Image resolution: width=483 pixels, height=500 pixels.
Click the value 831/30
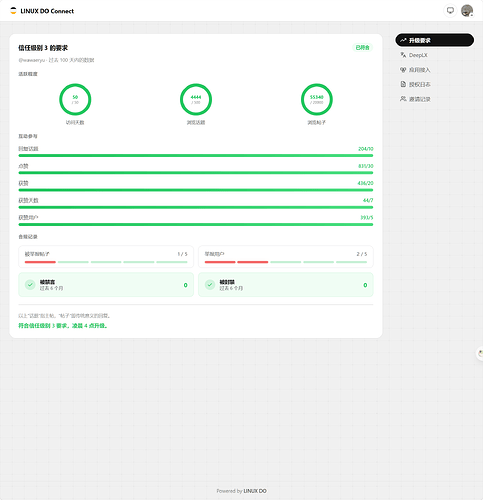click(x=366, y=166)
